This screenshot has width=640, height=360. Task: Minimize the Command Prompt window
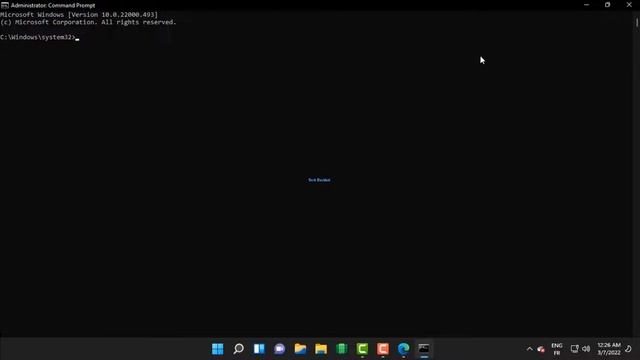587,5
